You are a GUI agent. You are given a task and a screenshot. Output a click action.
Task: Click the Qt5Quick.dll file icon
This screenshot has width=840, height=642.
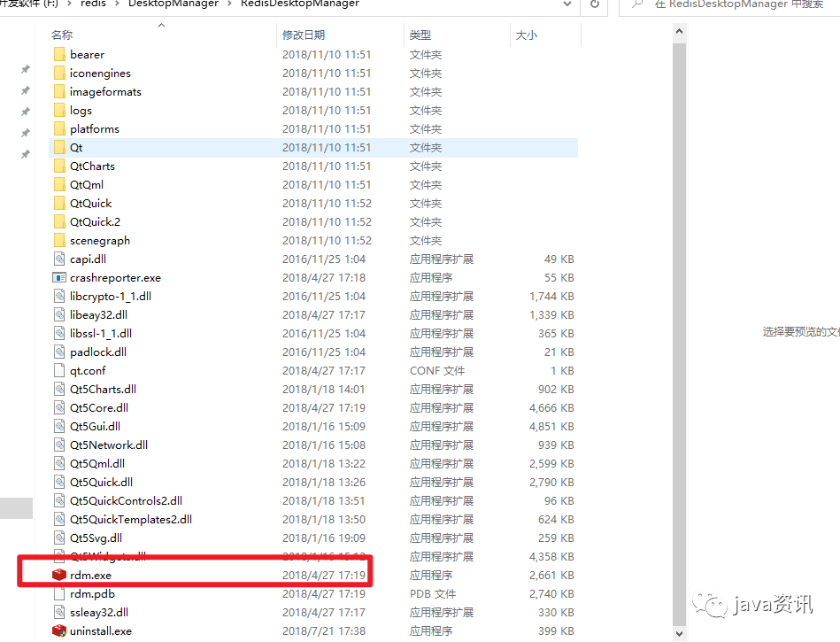pyautogui.click(x=59, y=482)
